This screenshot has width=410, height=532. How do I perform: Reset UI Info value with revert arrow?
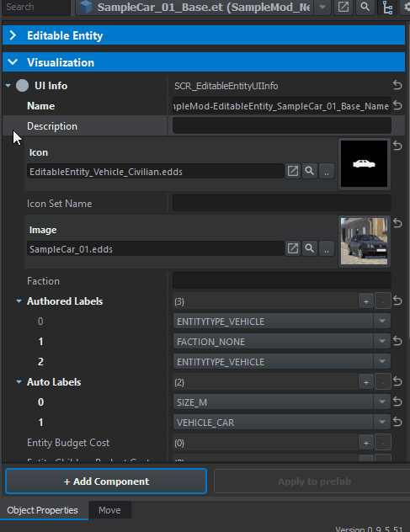(397, 85)
